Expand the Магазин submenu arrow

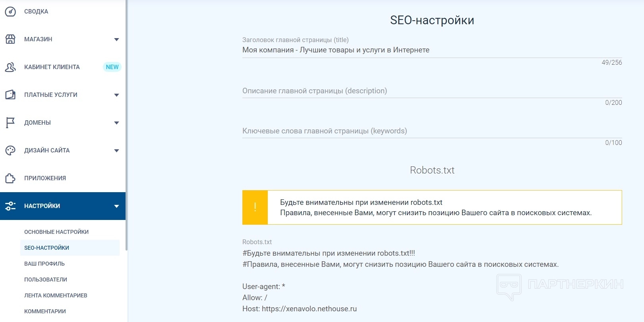[116, 39]
